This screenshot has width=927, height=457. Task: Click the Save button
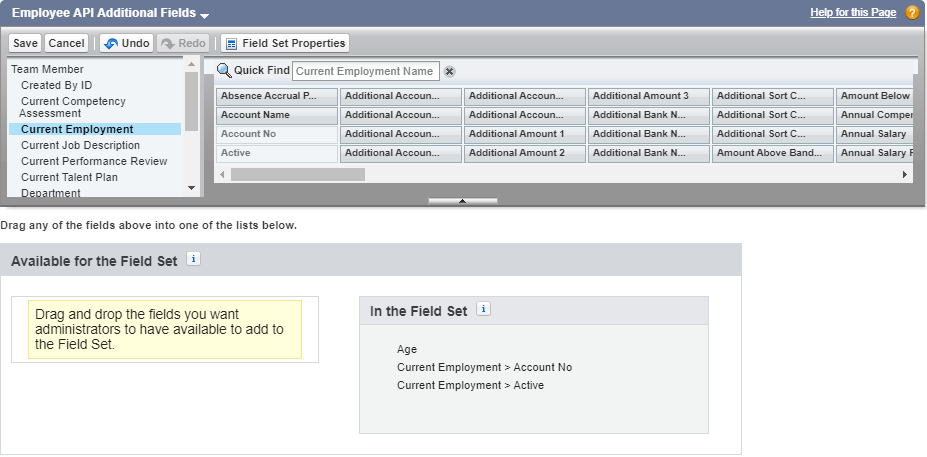[25, 43]
